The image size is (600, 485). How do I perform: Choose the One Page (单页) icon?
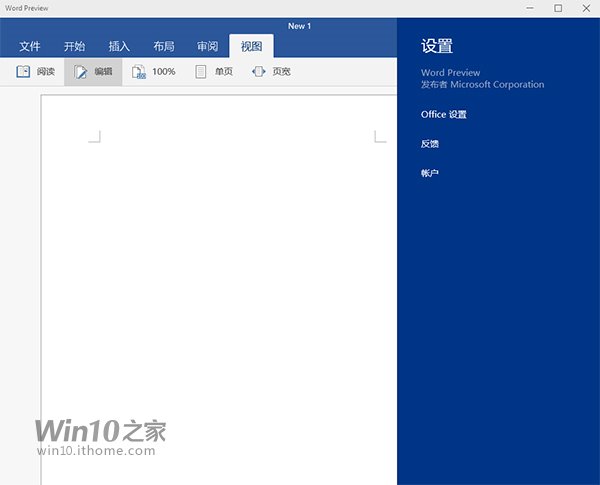point(201,72)
